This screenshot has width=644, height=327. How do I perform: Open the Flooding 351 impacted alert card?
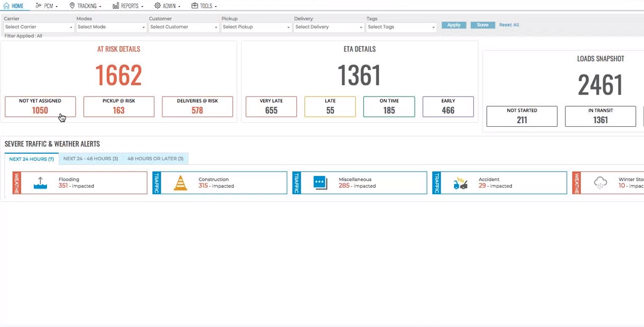[x=80, y=183]
